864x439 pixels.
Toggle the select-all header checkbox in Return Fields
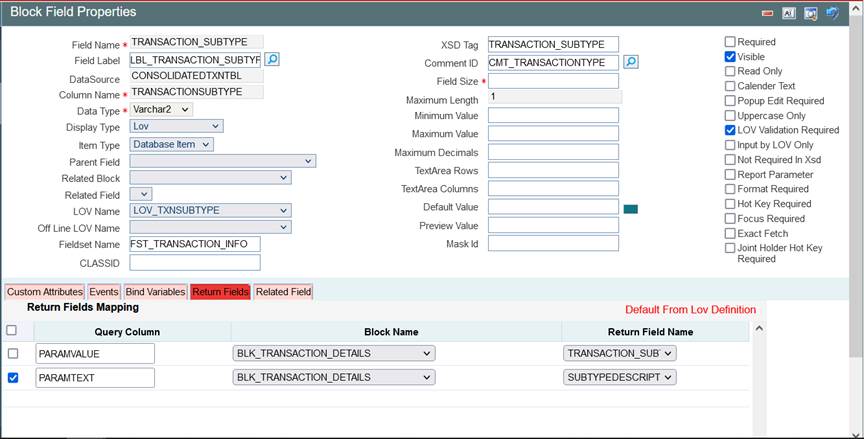pos(11,330)
